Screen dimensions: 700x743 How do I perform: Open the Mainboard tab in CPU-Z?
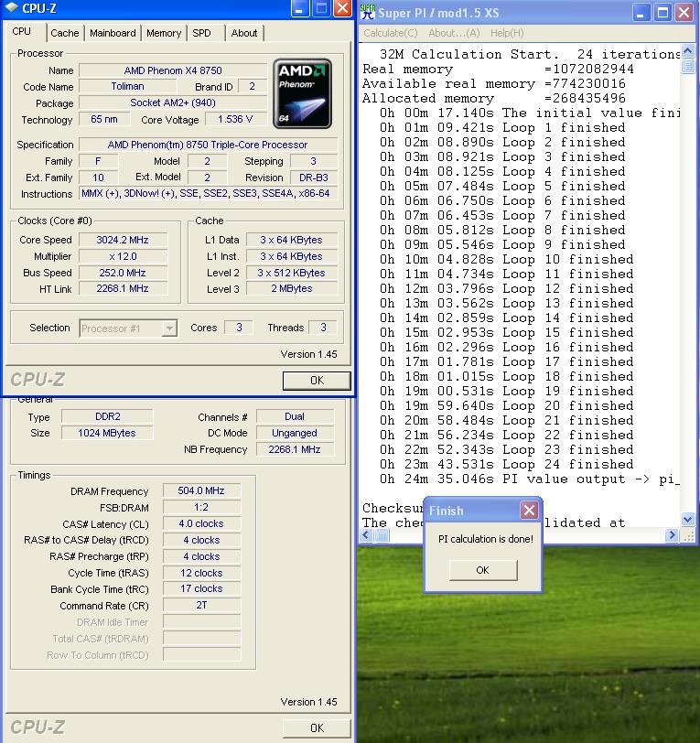[x=113, y=33]
